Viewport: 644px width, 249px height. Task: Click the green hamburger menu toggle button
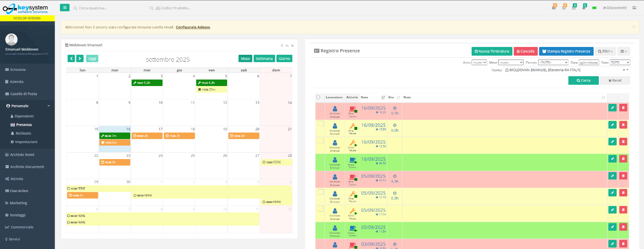[65, 7]
